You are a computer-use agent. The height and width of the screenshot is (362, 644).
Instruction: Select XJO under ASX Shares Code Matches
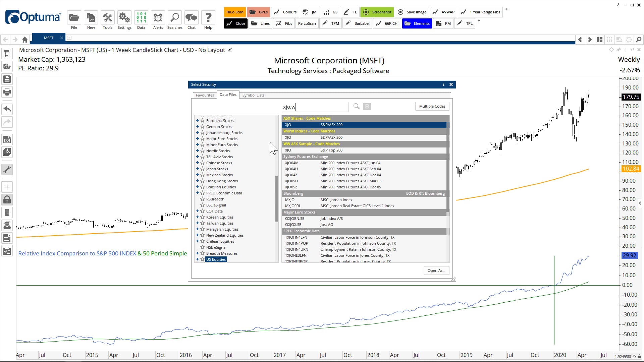[x=364, y=125]
